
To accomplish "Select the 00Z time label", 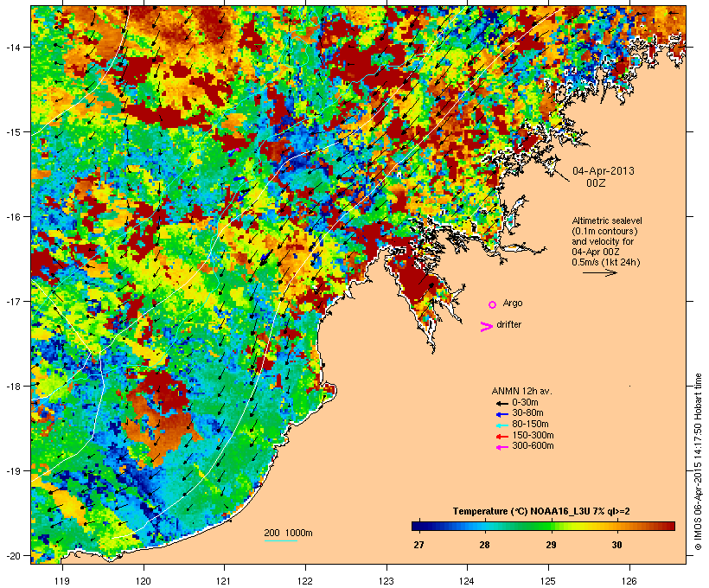I will click(596, 183).
